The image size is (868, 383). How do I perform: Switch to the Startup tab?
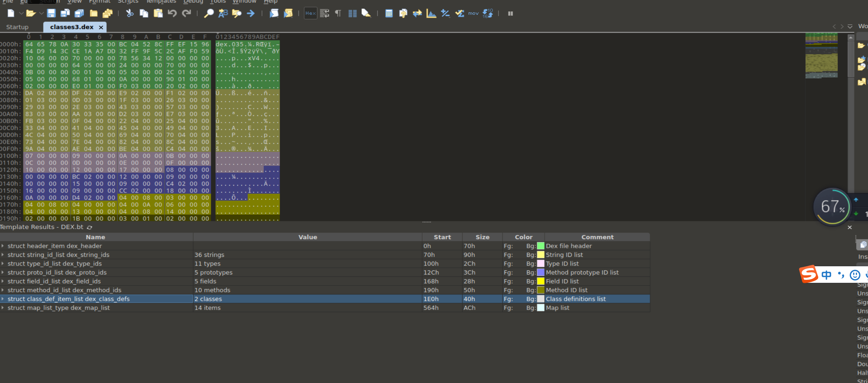(x=17, y=27)
